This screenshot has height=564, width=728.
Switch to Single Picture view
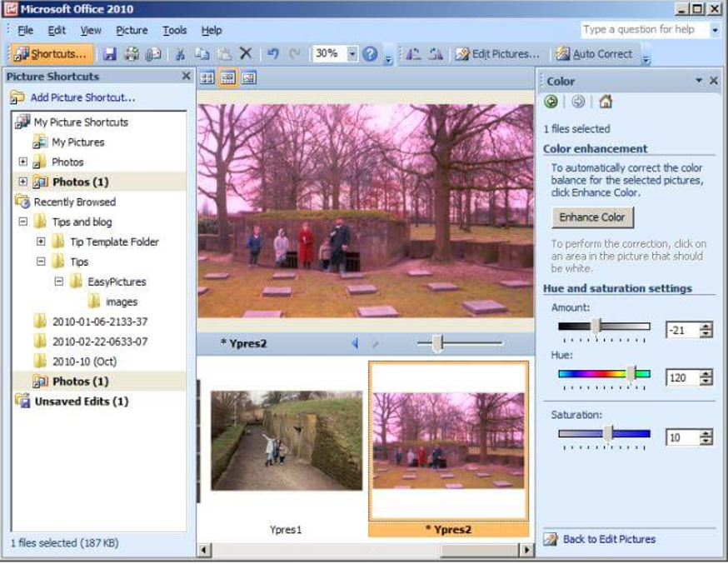248,77
